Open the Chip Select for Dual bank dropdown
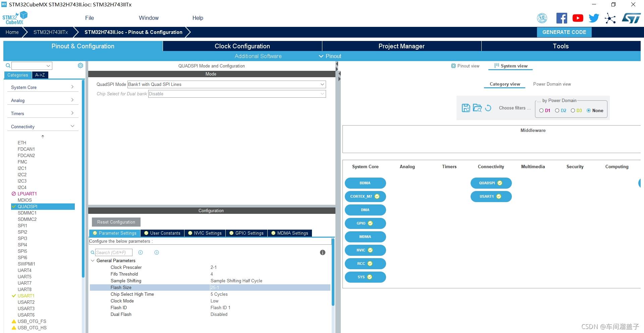Screen dimensions: 644x333 237,94
